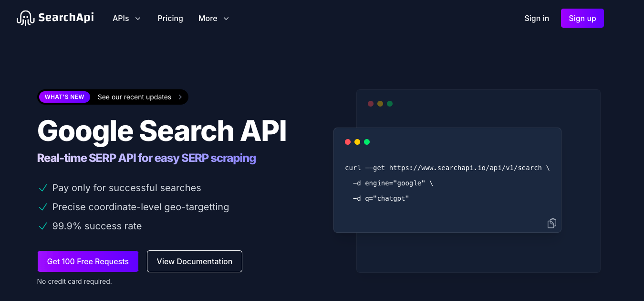
Task: Click Precise coordinate-level geo-targetting text
Action: coord(141,207)
